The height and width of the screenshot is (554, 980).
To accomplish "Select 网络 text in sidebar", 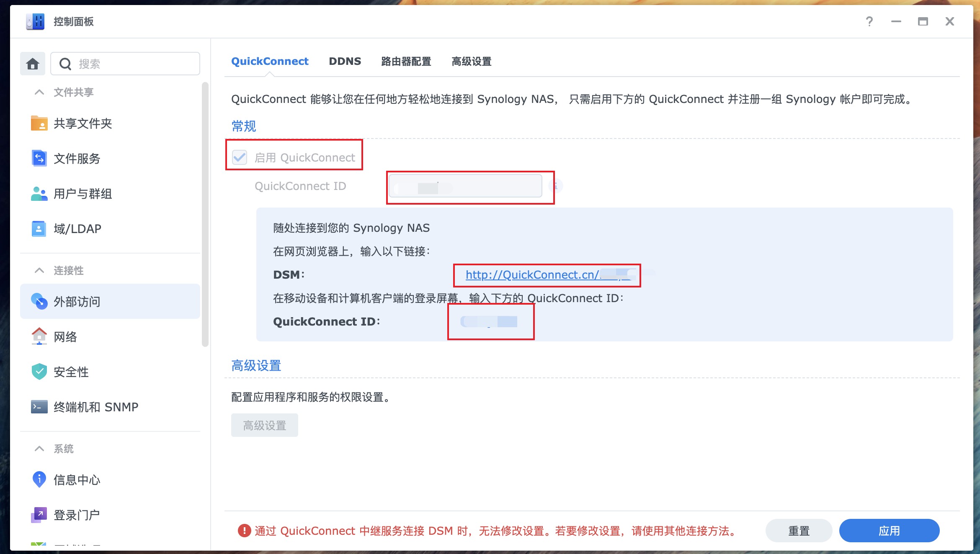I will tap(65, 336).
